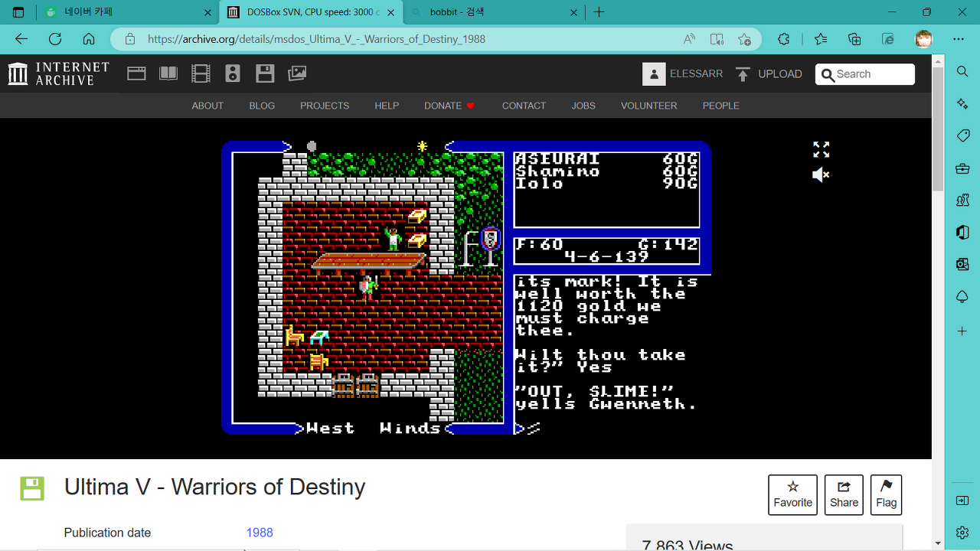The height and width of the screenshot is (551, 980).
Task: Open the Software floppy disk icon
Action: 265,73
